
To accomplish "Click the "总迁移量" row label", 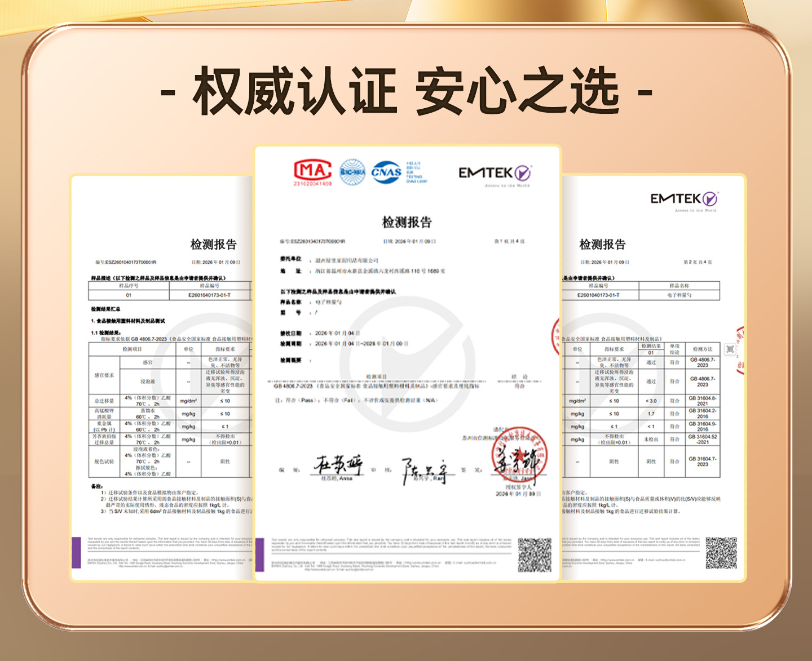I will point(104,401).
